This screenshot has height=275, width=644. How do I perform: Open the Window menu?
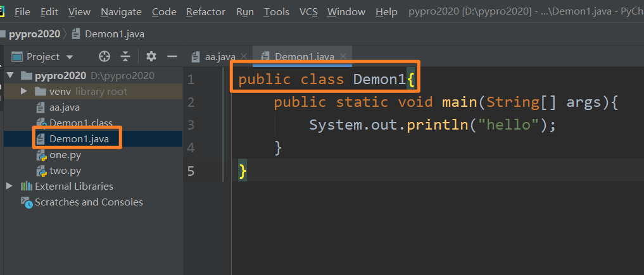(x=346, y=12)
